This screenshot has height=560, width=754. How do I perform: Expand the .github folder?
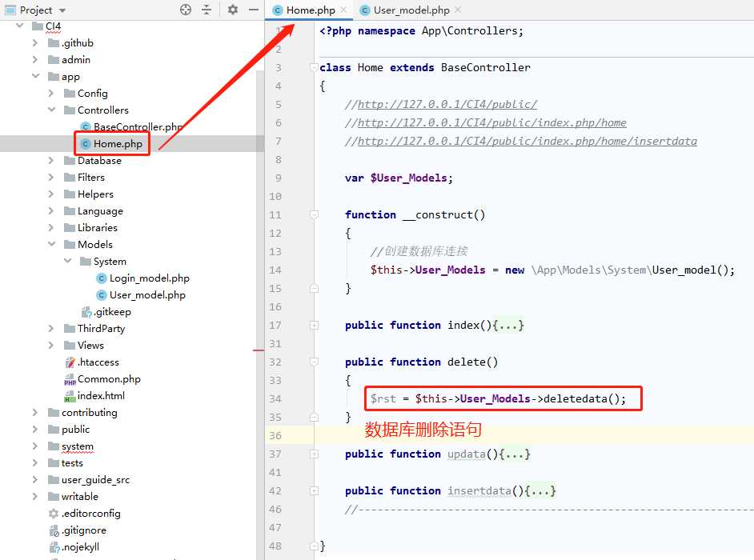[x=35, y=42]
